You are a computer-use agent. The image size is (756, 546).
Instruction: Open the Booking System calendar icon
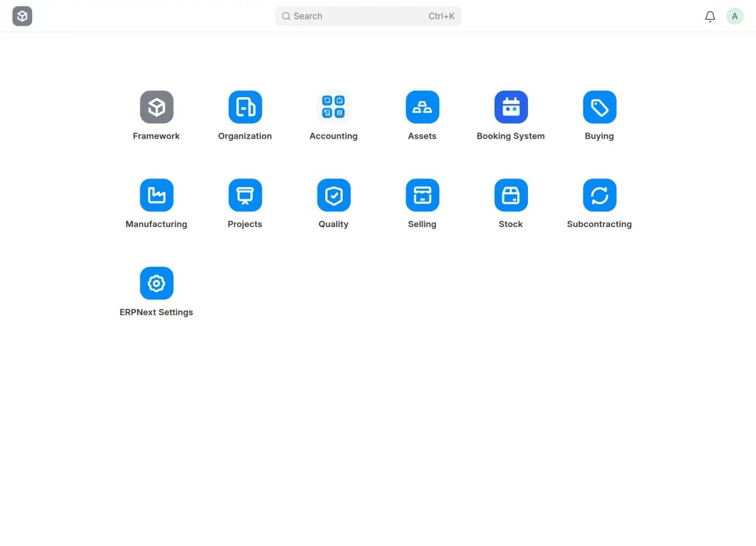coord(511,107)
